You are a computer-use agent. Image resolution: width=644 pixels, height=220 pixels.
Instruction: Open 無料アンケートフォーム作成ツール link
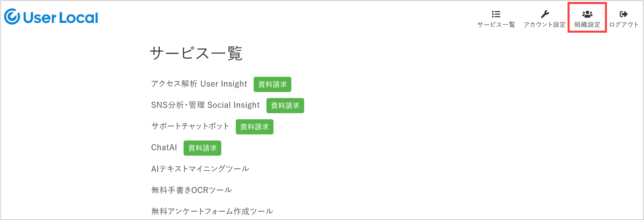(212, 211)
